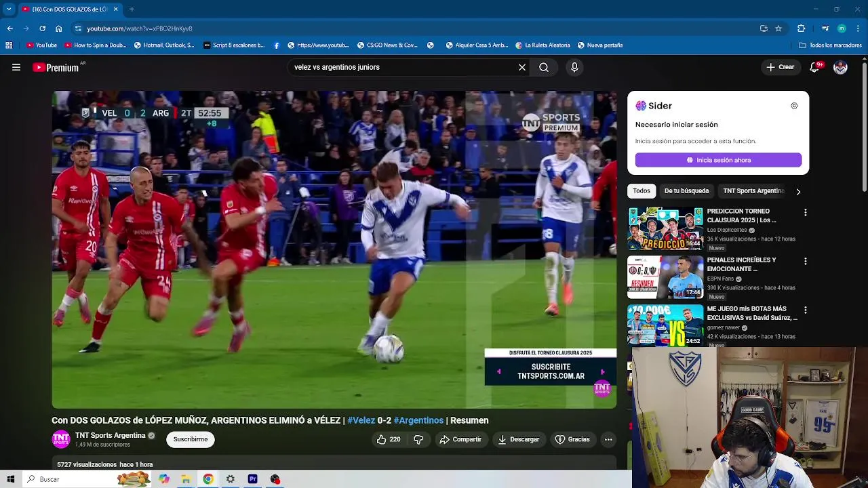The width and height of the screenshot is (868, 488).
Task: Start voice search with microphone
Action: pyautogui.click(x=574, y=67)
